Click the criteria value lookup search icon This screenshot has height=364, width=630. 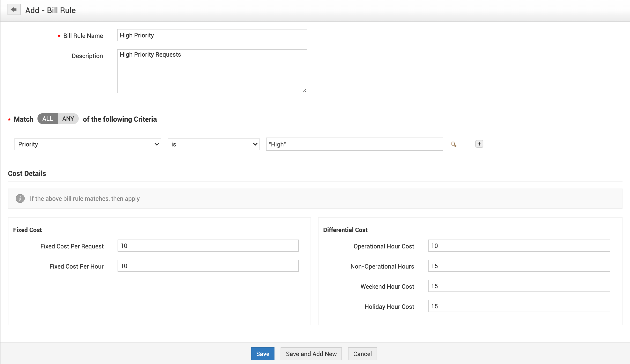[x=453, y=144]
